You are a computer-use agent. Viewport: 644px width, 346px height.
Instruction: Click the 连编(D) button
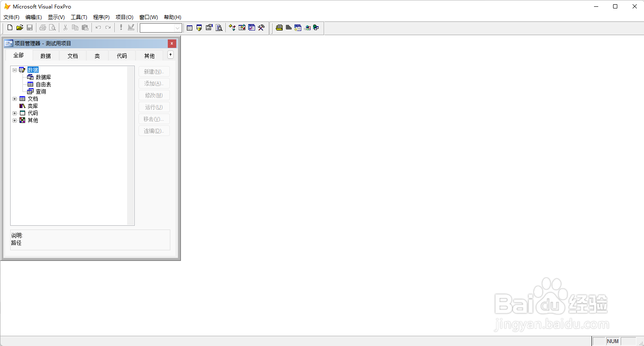pos(154,131)
